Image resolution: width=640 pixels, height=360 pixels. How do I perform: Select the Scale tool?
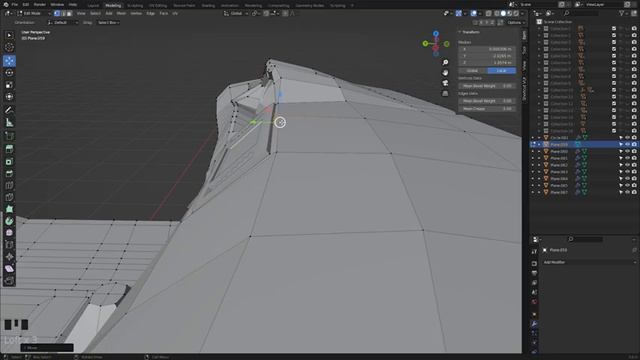[9, 85]
